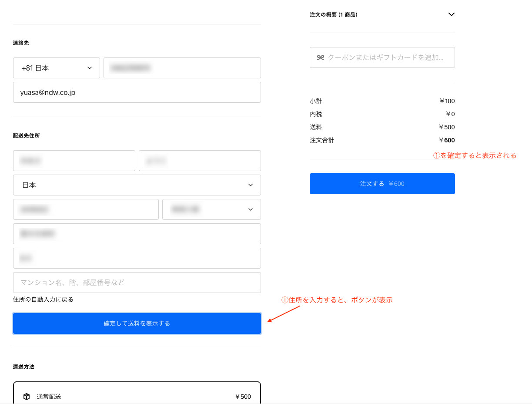Click the package icon beside 通常配送
This screenshot has width=532, height=404.
tap(27, 397)
